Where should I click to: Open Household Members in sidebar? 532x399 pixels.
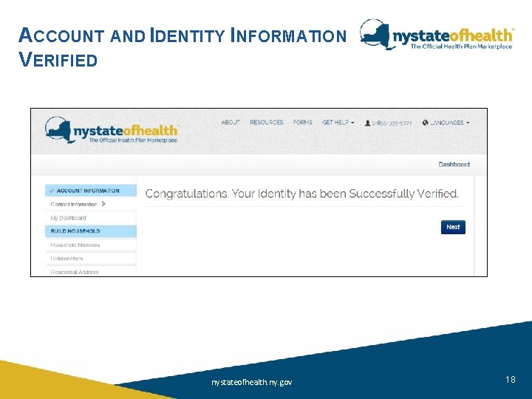coord(75,245)
